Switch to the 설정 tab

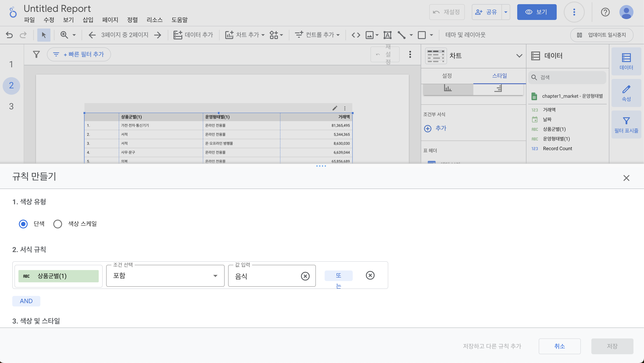447,75
